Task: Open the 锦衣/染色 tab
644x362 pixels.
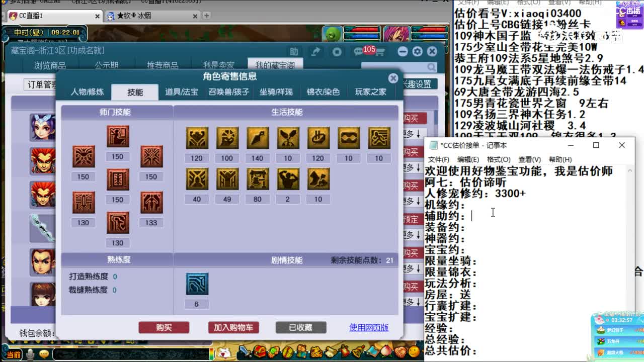Action: 323,92
